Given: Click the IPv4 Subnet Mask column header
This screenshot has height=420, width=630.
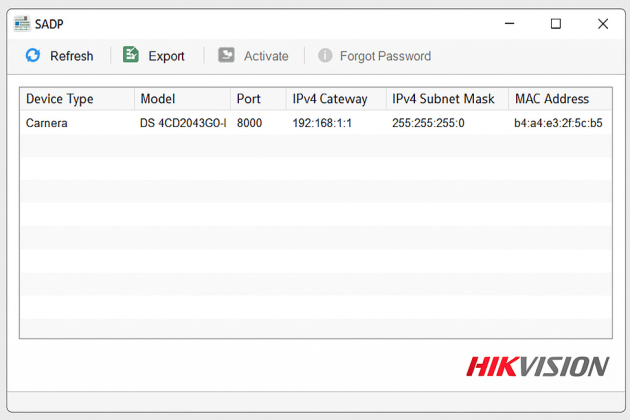Looking at the screenshot, I should [x=447, y=99].
